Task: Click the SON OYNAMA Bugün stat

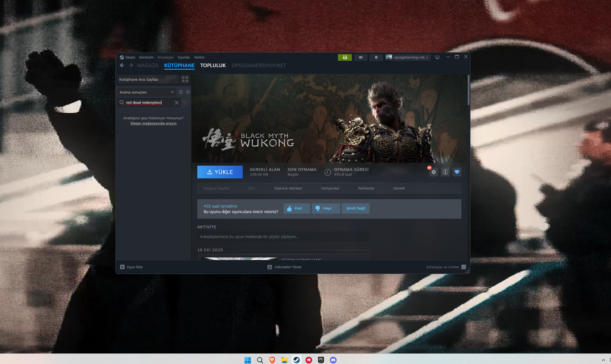Action: point(302,172)
